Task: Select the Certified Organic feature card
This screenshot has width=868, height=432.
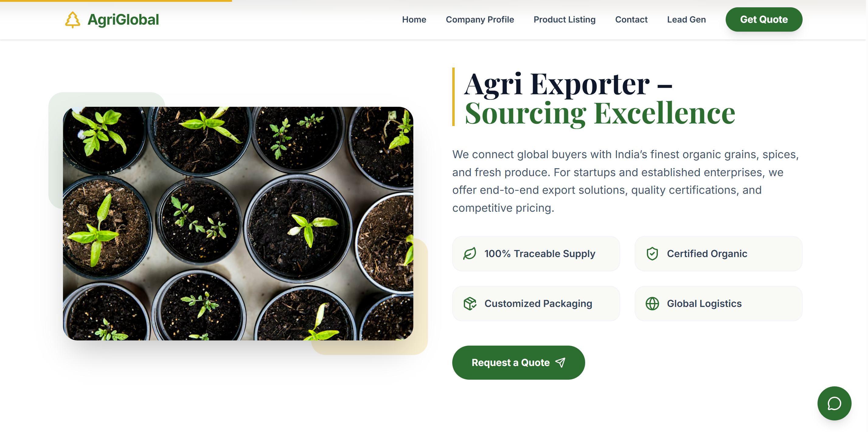Action: point(718,254)
